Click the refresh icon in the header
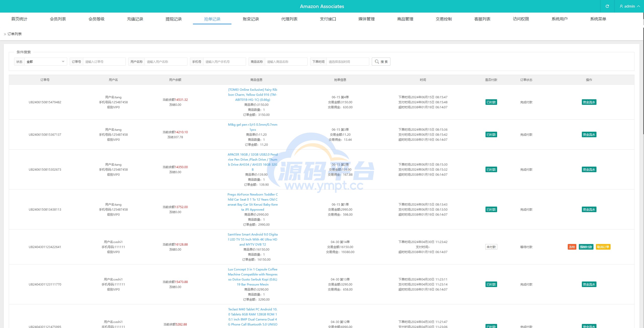The height and width of the screenshot is (328, 644). [607, 6]
